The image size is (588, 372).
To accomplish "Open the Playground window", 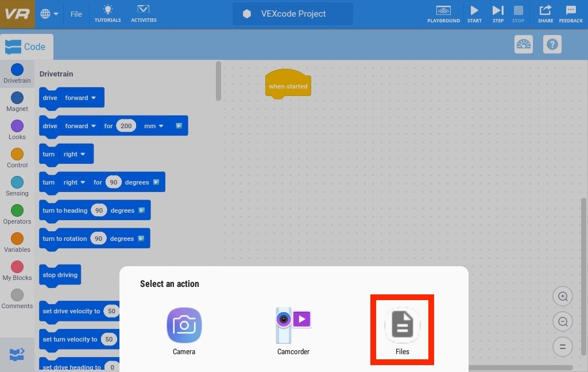I will point(443,14).
